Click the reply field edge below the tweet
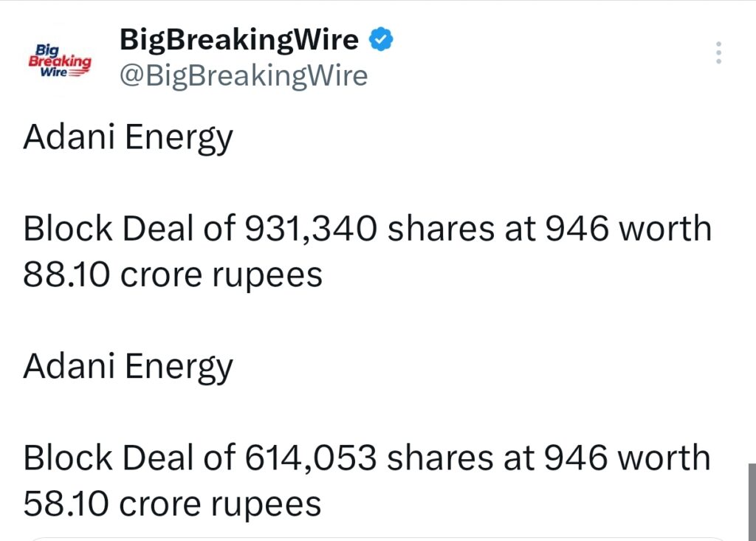This screenshot has height=541, width=756. tap(378, 537)
